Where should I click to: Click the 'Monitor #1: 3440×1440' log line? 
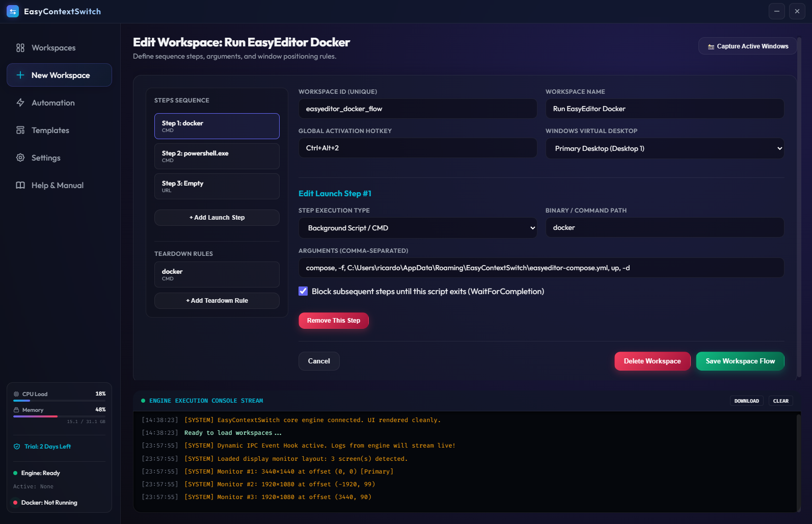289,471
